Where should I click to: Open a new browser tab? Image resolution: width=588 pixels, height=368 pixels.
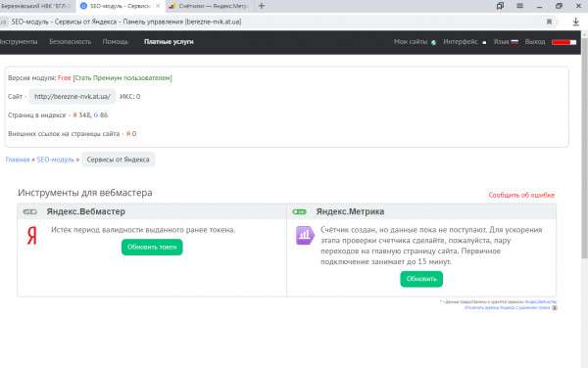tap(262, 6)
